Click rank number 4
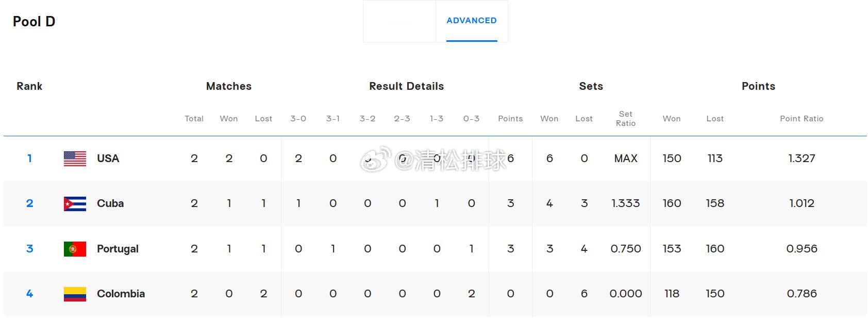The width and height of the screenshot is (868, 318). pos(29,294)
